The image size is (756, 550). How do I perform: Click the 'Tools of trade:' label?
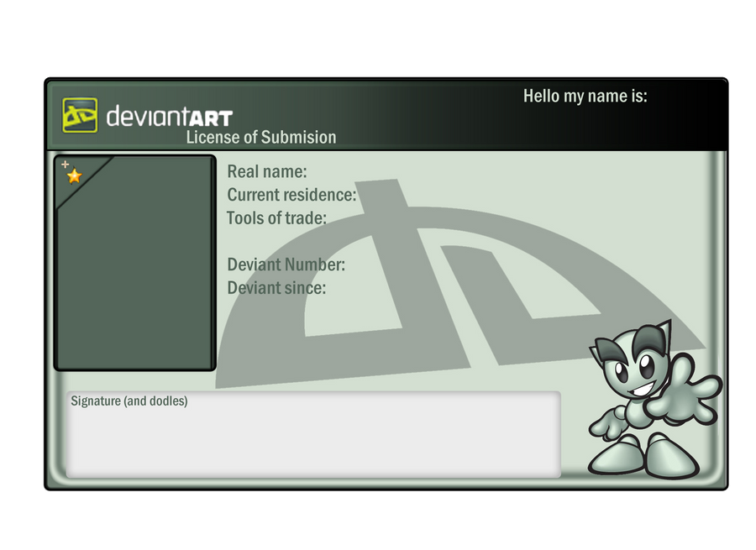(276, 217)
